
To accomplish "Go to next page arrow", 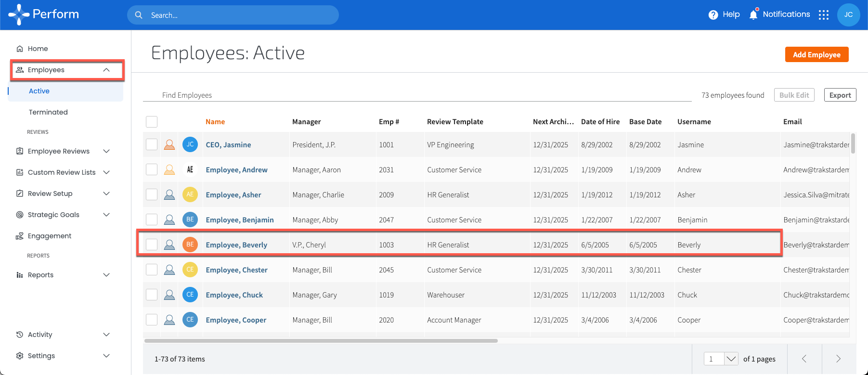I will pos(838,359).
